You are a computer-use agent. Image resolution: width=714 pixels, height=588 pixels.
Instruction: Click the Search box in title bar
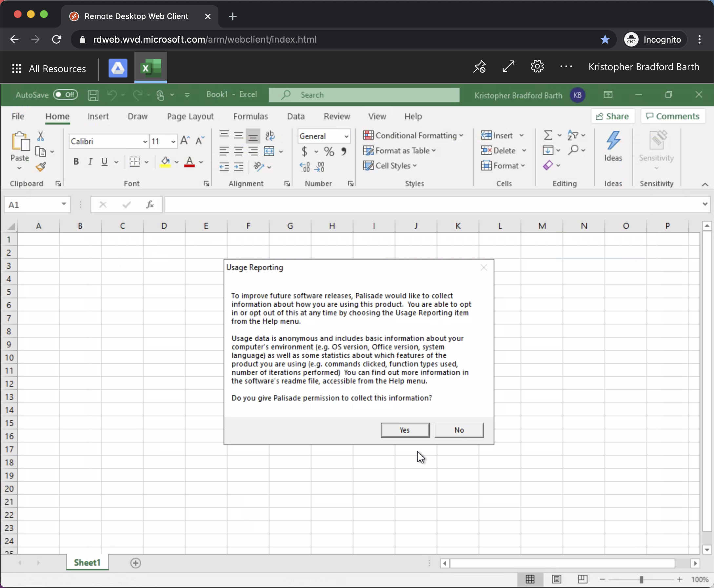(364, 95)
